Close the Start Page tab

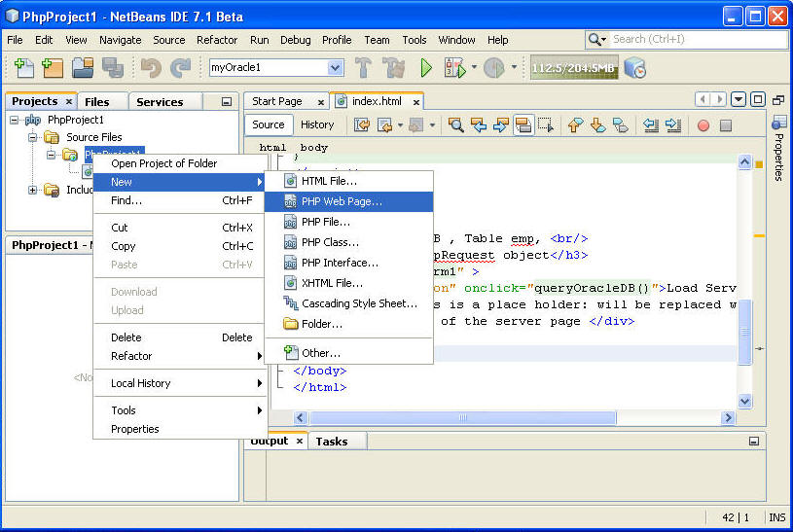click(321, 102)
